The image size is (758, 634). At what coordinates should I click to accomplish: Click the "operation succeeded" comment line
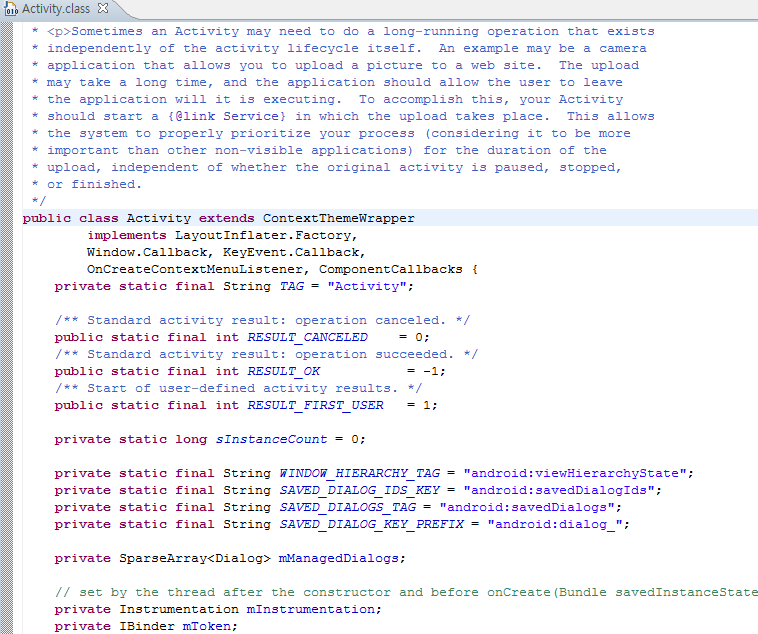pos(266,354)
